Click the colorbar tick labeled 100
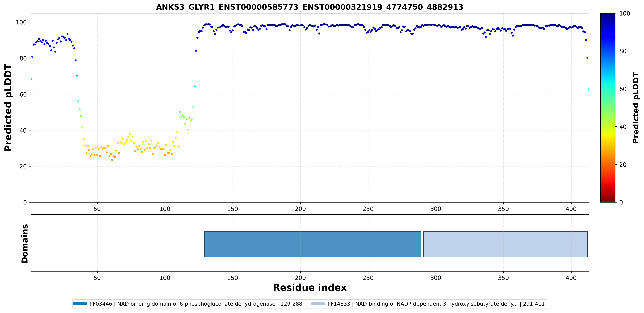644x313 pixels. pyautogui.click(x=624, y=14)
